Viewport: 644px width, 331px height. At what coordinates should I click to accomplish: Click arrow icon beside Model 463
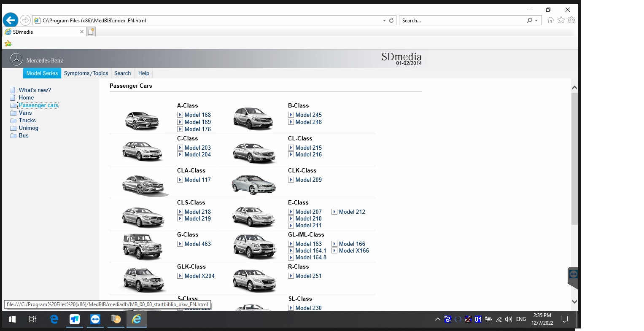coord(180,244)
